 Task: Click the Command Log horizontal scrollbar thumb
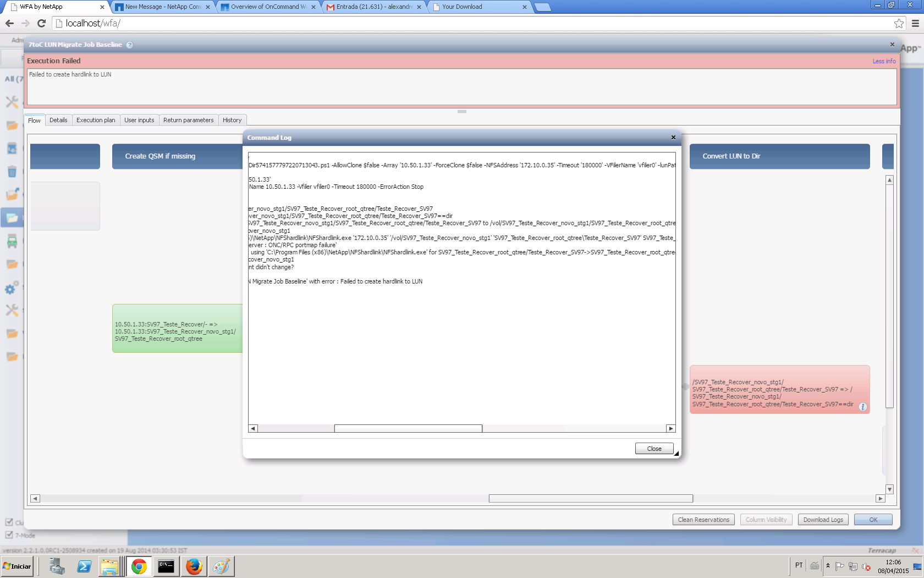click(x=408, y=429)
